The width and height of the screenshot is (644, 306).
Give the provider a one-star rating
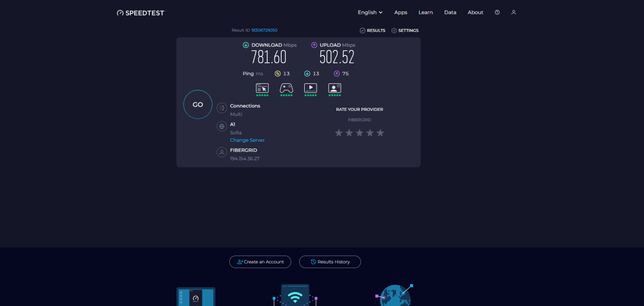338,133
